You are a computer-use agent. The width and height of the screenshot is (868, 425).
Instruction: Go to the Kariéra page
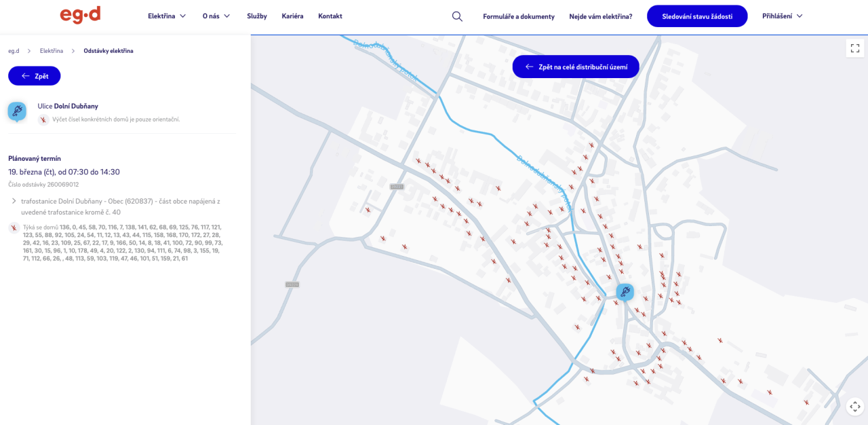point(292,16)
